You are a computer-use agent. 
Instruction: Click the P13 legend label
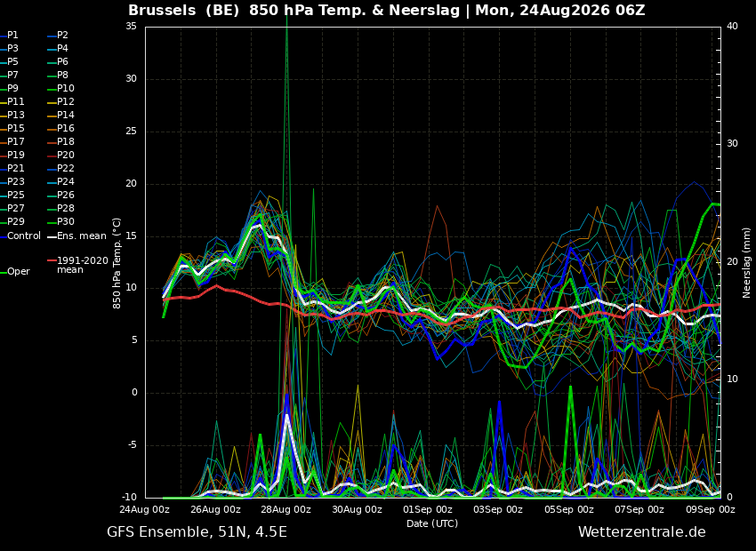pyautogui.click(x=15, y=116)
